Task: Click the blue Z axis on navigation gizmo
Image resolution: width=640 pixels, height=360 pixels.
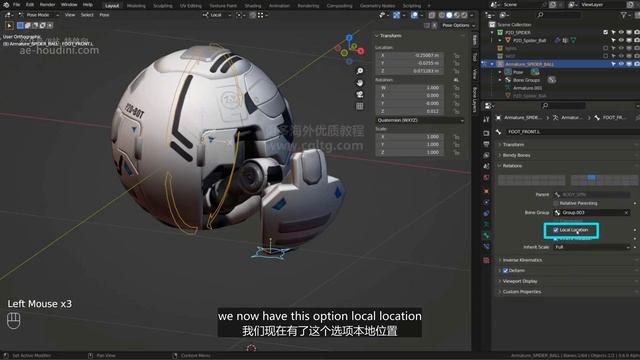Action: tap(349, 38)
